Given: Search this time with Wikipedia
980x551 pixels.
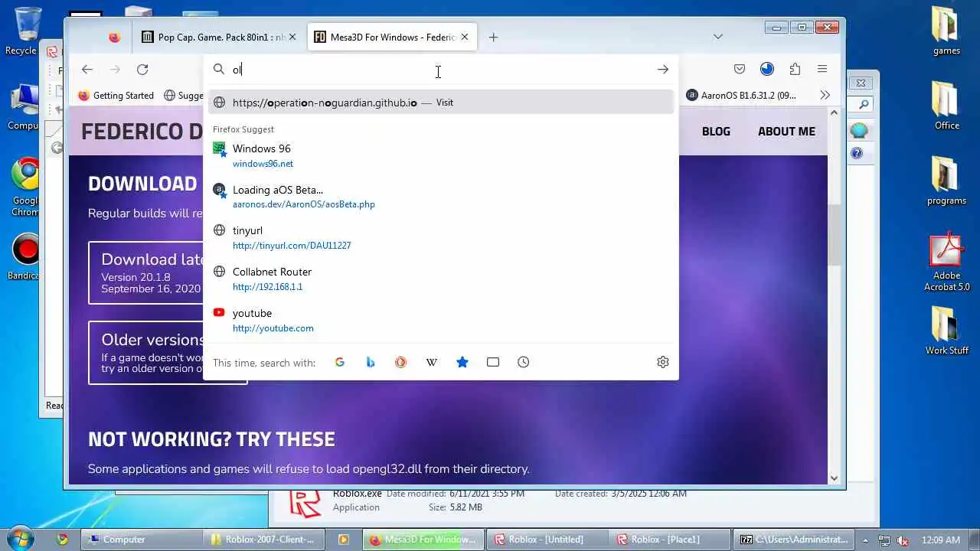Looking at the screenshot, I should [x=432, y=362].
